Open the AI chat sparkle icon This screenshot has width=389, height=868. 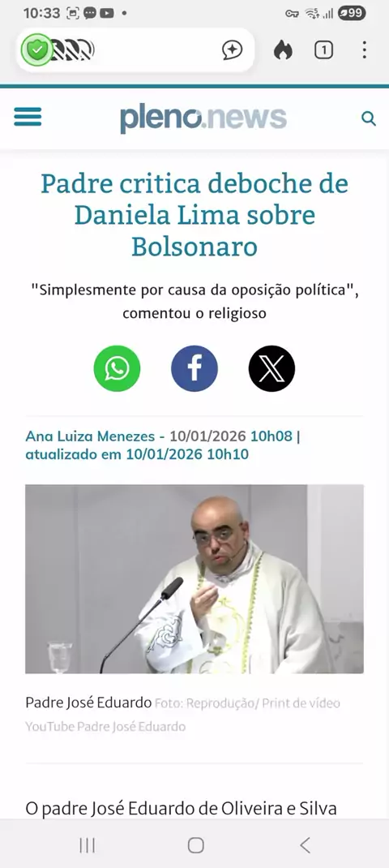click(x=233, y=50)
